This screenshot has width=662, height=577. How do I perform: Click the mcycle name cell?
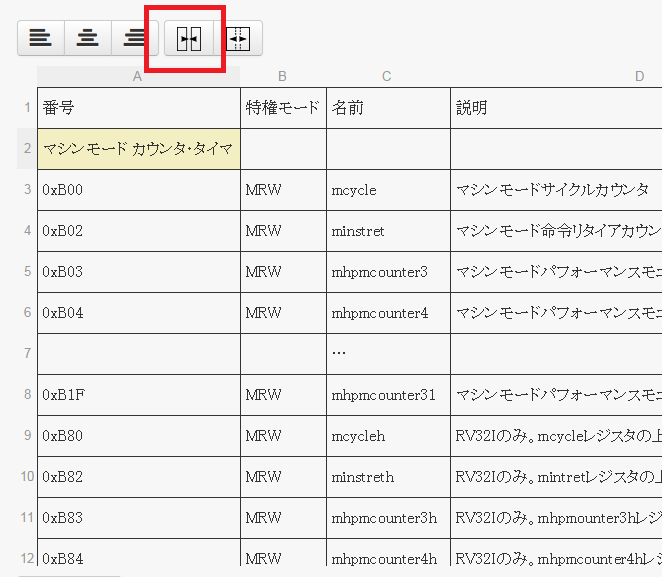click(388, 190)
